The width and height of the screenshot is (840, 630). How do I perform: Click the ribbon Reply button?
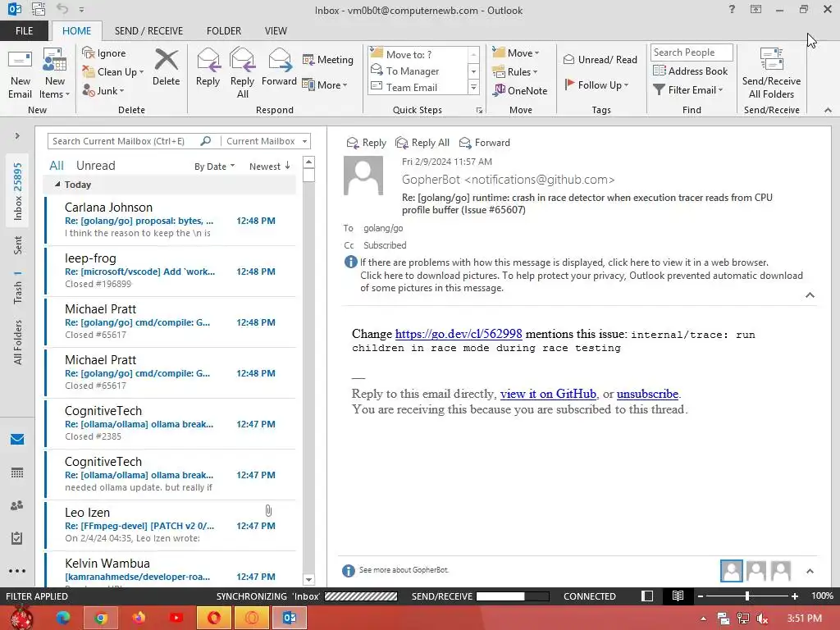[208, 67]
